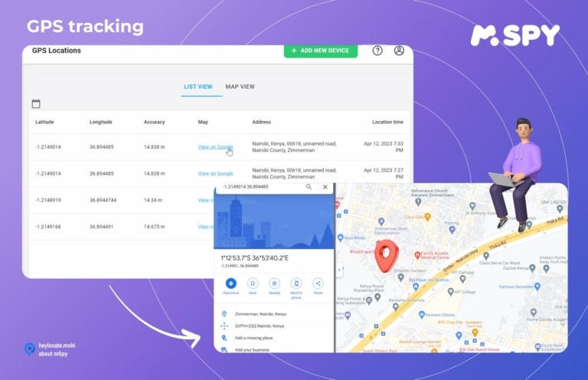Select the Clean Serve Car Wash pin
Screen dimensions: 588x380
click(486, 256)
